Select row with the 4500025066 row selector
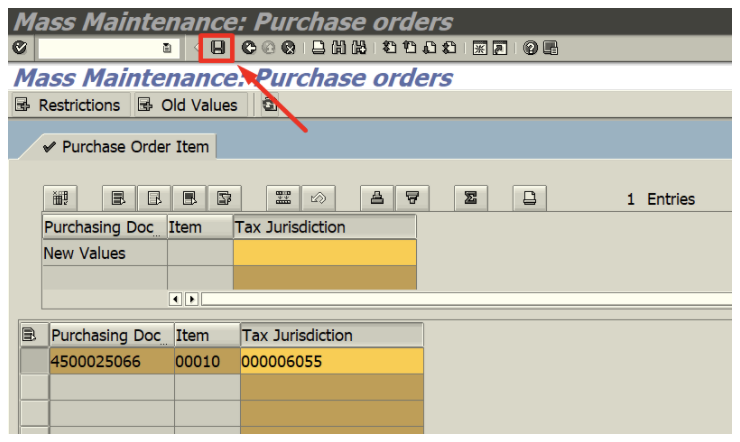 [33, 361]
